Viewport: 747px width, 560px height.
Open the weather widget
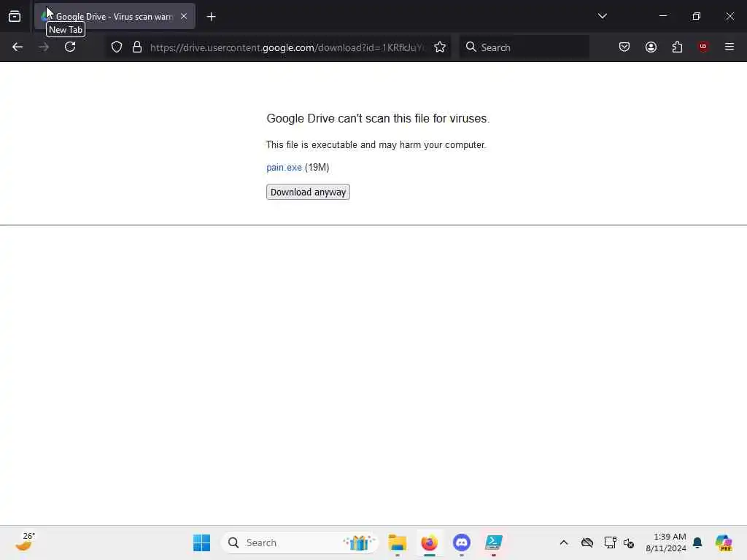(25, 542)
